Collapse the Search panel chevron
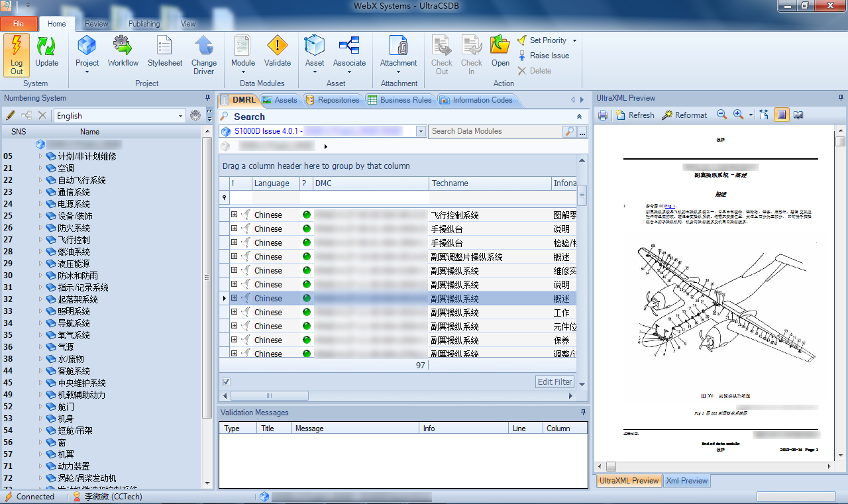Image resolution: width=848 pixels, height=504 pixels. tap(579, 117)
